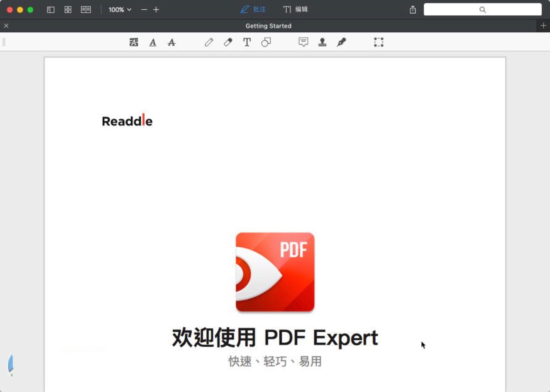
Task: Toggle page thumbnails view
Action: [x=68, y=10]
